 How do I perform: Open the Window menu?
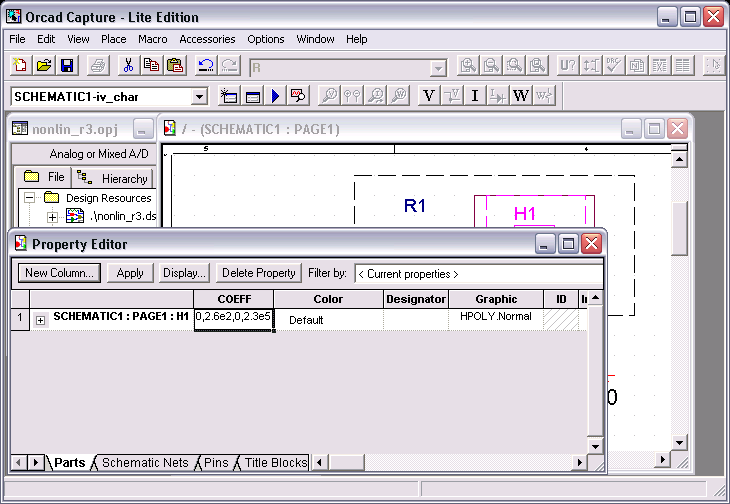[x=315, y=39]
